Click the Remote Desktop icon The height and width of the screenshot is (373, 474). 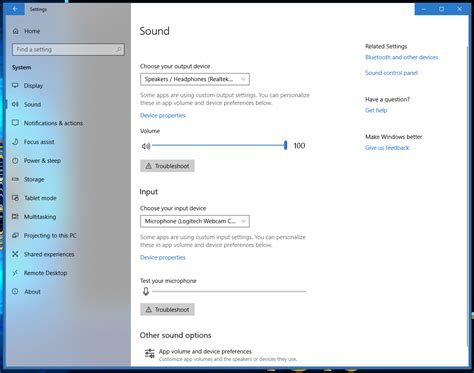(15, 273)
